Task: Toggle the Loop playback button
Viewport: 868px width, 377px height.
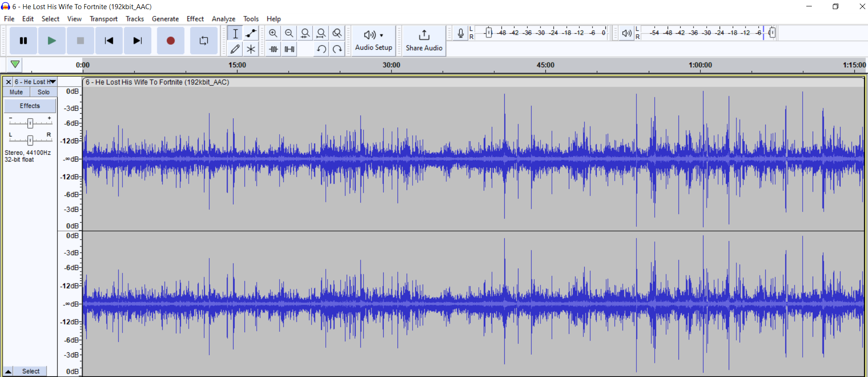Action: (x=204, y=41)
